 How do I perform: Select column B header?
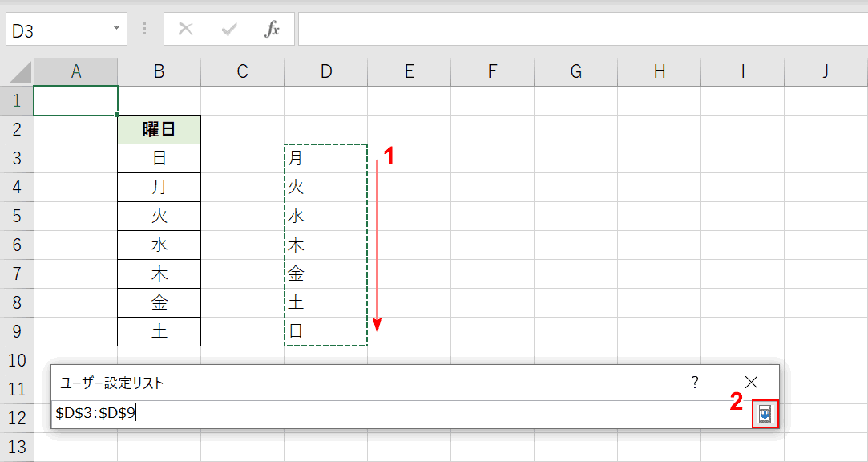tap(159, 72)
